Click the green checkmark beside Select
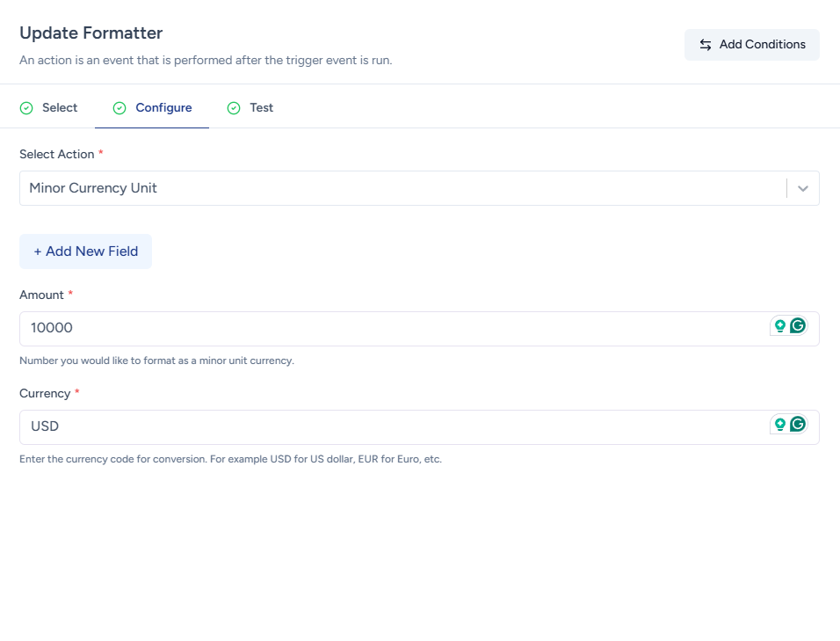 point(26,108)
